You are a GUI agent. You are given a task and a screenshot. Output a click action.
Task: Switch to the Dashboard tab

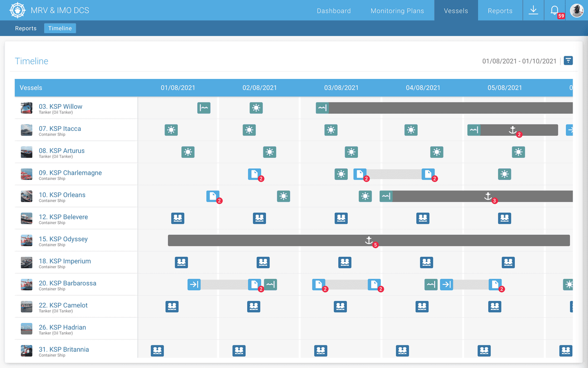[x=334, y=11]
